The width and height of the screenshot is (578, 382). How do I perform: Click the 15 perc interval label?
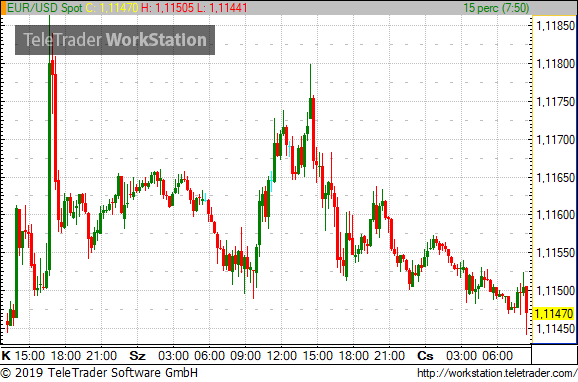coord(496,8)
